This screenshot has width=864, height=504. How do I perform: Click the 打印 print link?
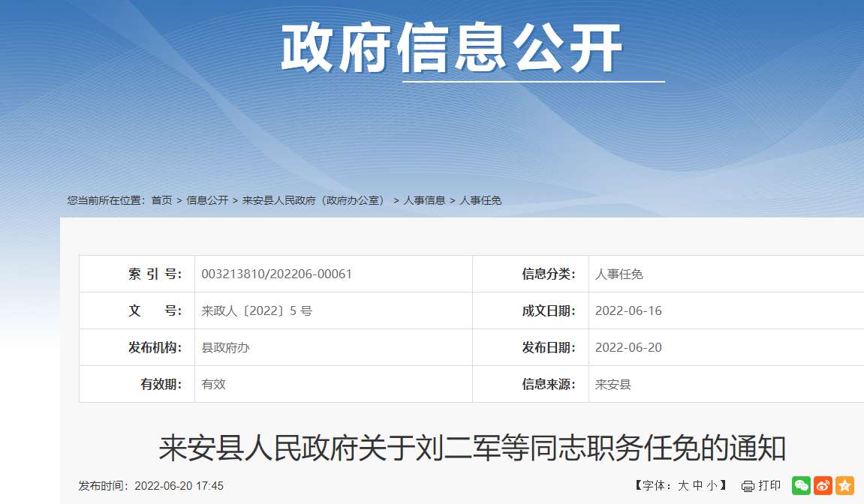click(x=769, y=486)
